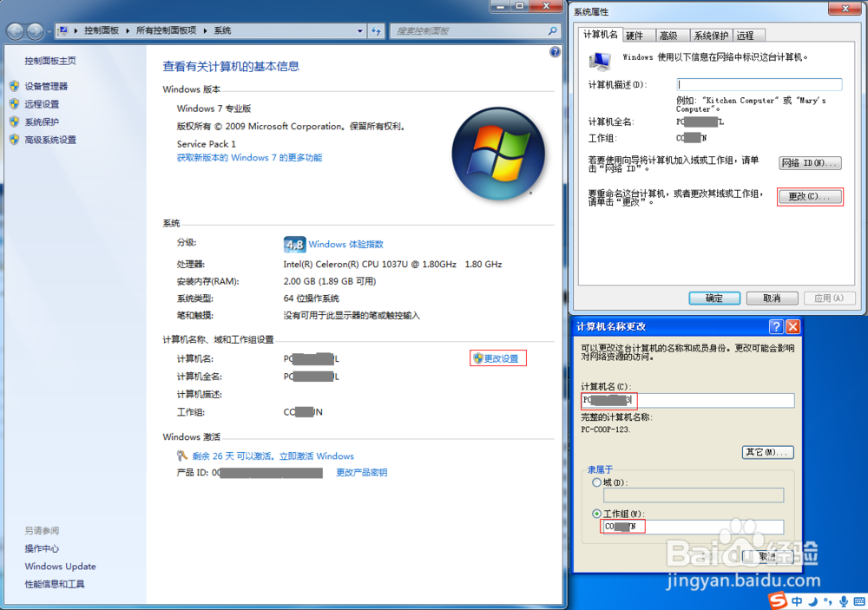Open 系统保护 sidebar link
This screenshot has height=610, width=868.
pyautogui.click(x=42, y=121)
